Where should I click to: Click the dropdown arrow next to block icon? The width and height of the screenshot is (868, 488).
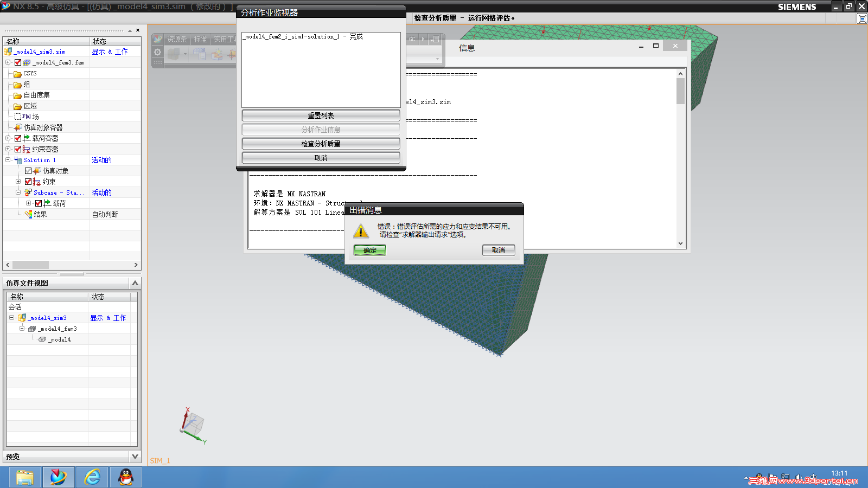(x=185, y=54)
